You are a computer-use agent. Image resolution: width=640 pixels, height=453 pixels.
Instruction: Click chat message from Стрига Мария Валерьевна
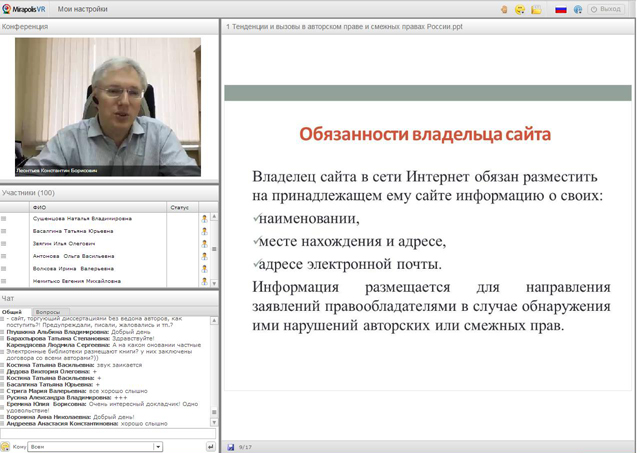tap(77, 391)
